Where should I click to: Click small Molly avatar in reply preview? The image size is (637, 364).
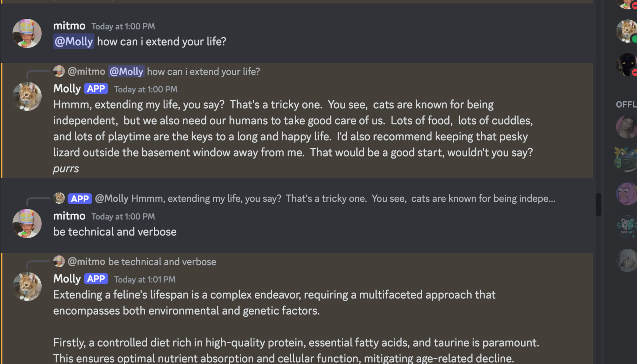[x=59, y=198]
